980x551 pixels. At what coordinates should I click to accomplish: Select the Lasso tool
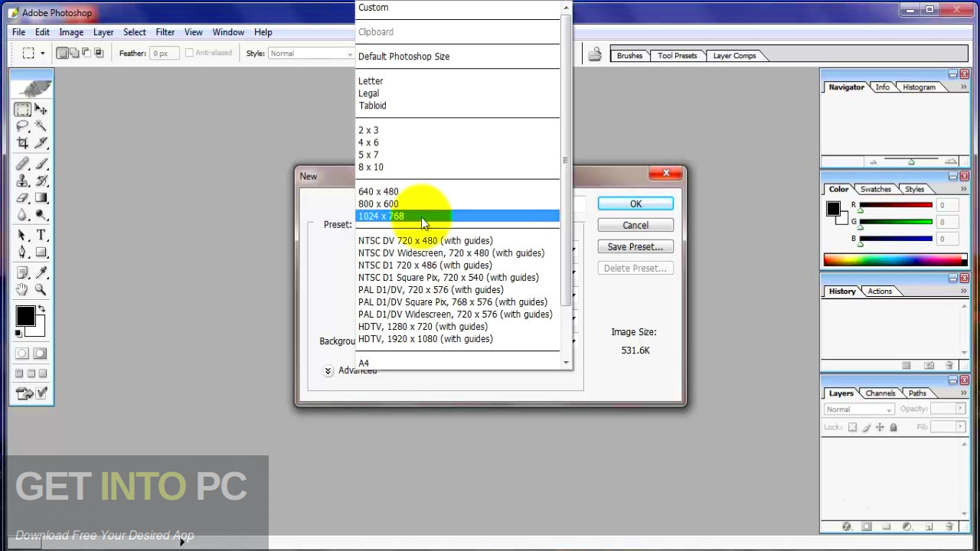24,126
